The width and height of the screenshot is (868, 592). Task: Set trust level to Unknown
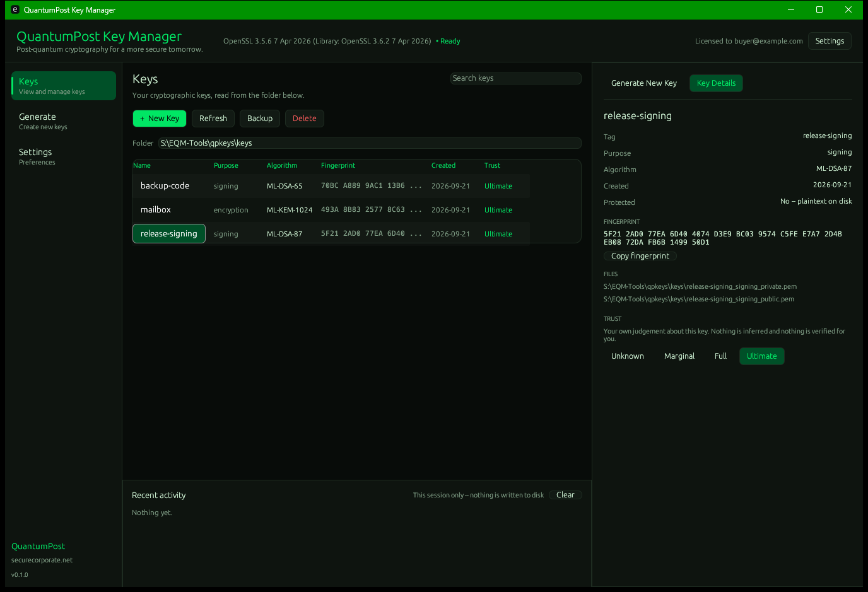(628, 356)
